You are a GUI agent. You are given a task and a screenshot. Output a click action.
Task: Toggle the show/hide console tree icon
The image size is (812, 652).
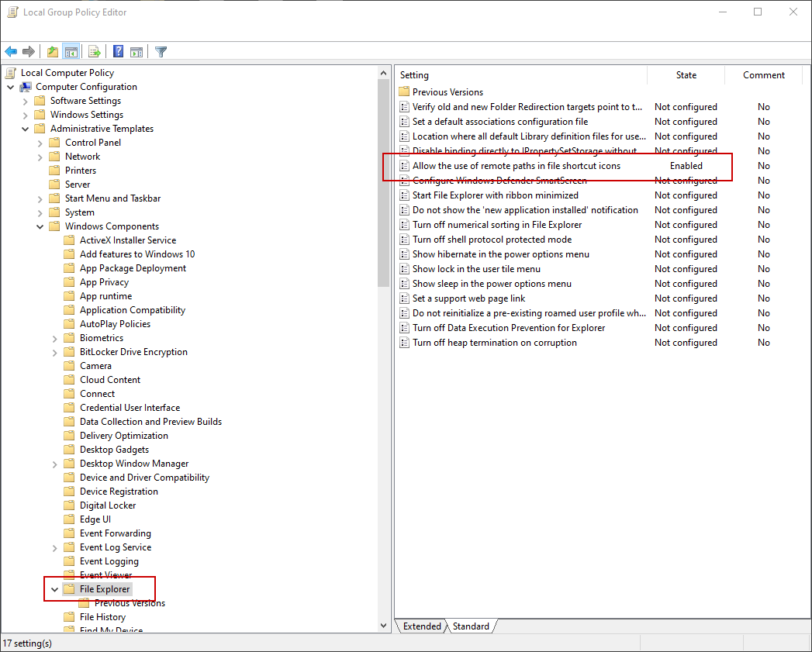[x=71, y=51]
